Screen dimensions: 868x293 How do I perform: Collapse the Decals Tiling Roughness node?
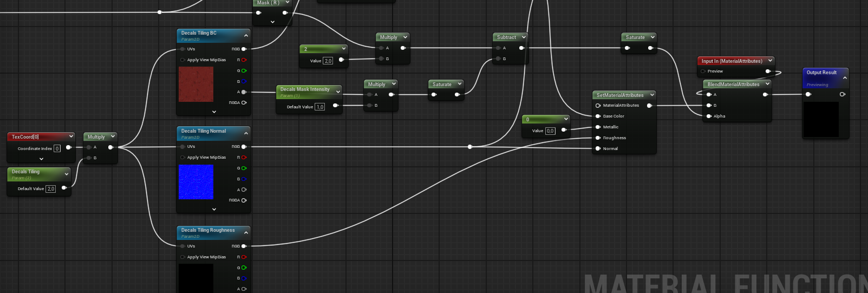click(x=246, y=233)
